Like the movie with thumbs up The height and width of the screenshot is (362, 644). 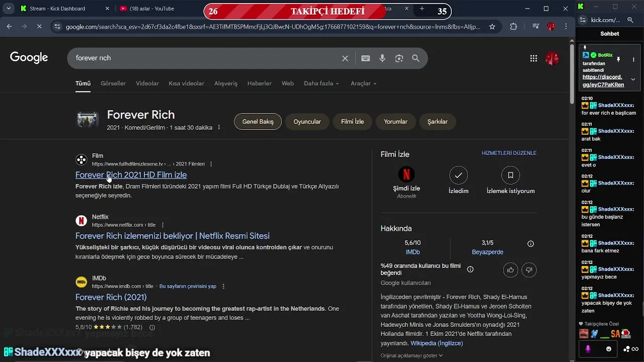click(511, 270)
